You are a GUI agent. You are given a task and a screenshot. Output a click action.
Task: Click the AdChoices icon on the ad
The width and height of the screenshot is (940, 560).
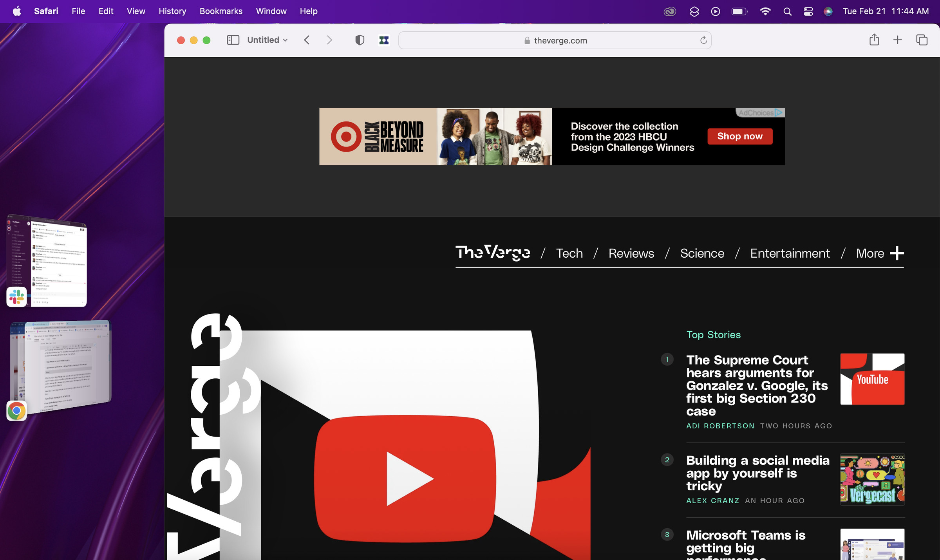(x=779, y=113)
